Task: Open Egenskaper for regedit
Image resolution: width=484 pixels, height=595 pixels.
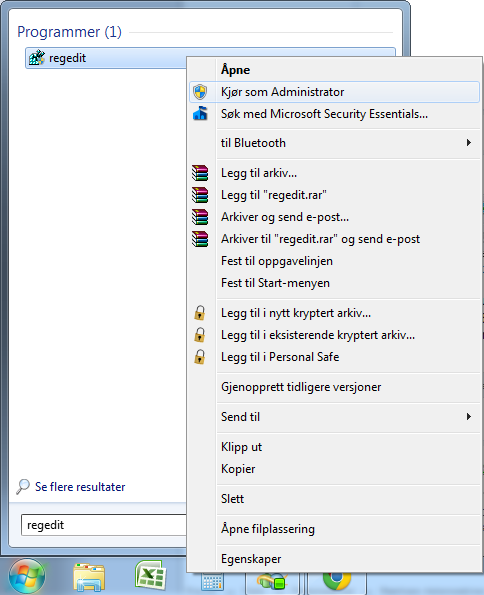Action: click(251, 559)
